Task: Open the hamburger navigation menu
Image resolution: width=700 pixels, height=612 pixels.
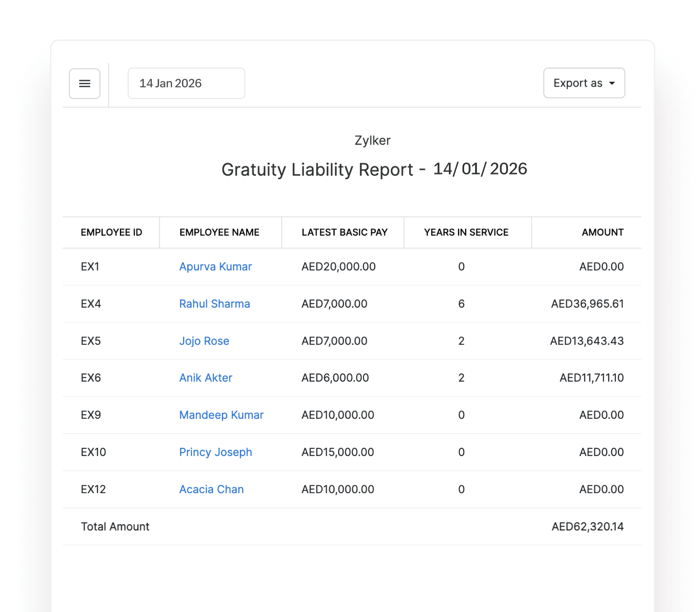Action: (84, 83)
